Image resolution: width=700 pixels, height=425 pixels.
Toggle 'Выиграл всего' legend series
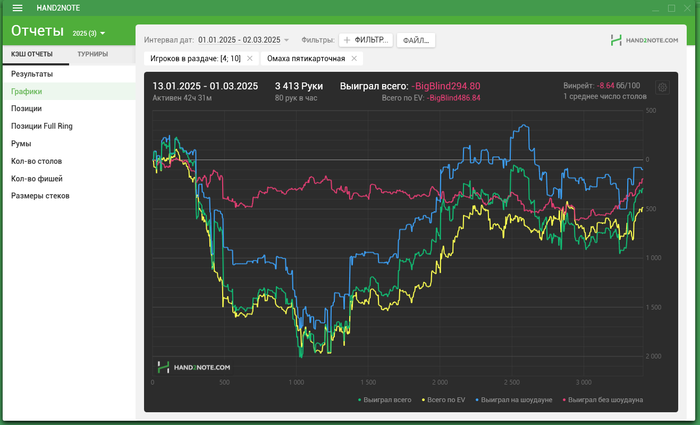click(384, 400)
